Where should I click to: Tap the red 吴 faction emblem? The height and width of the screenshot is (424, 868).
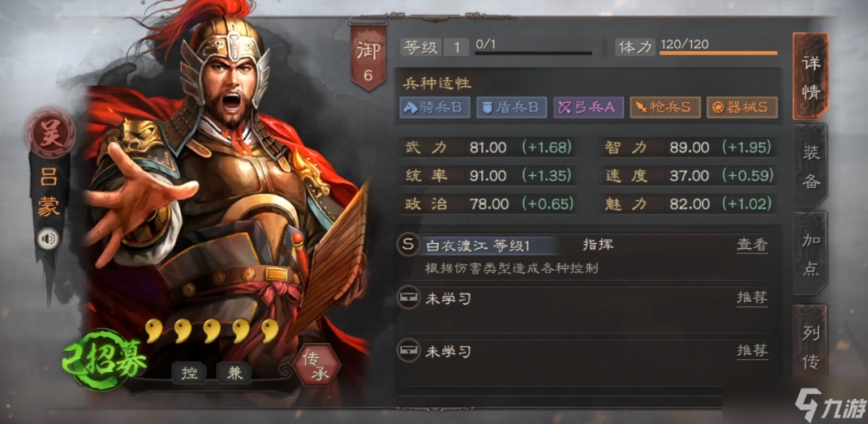(49, 133)
